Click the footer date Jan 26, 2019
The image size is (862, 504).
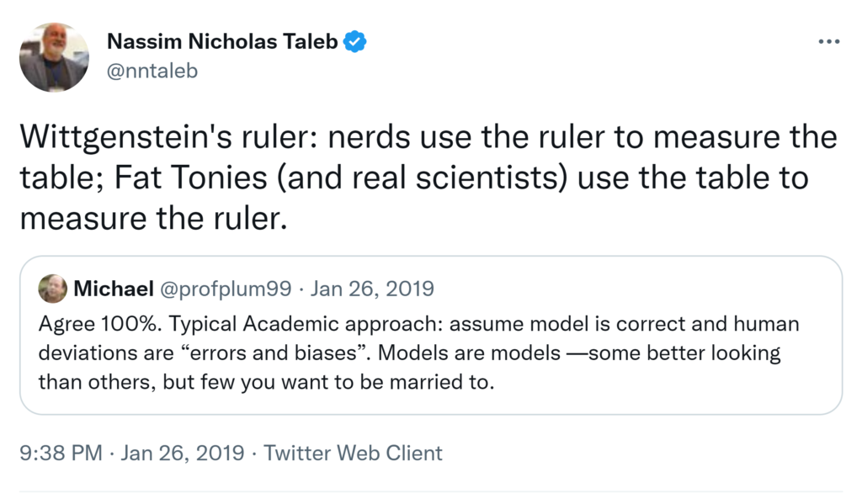[183, 454]
